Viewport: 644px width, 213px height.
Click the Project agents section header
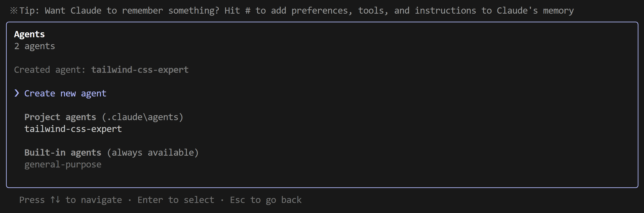click(60, 117)
